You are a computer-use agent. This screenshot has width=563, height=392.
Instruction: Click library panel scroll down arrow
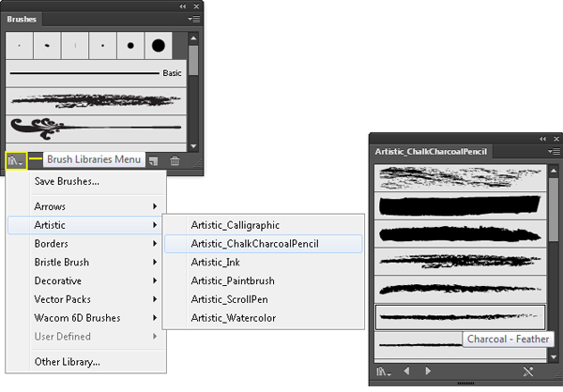554,356
